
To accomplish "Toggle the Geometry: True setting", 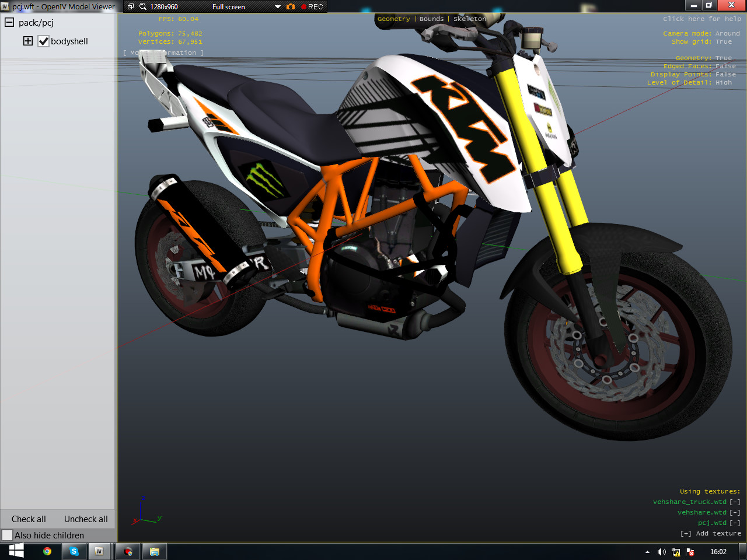I will point(704,58).
